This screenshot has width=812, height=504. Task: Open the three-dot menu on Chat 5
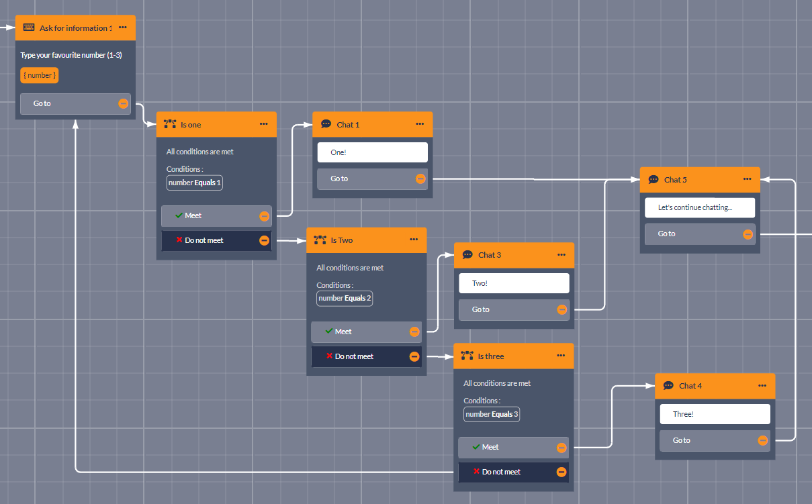747,179
